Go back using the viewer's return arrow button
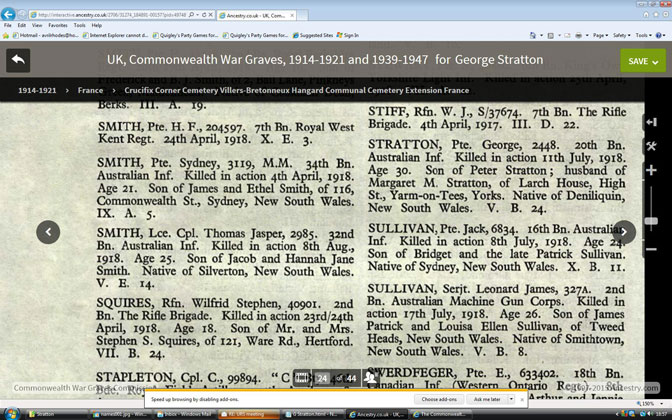This screenshot has height=420, width=672. [18, 60]
